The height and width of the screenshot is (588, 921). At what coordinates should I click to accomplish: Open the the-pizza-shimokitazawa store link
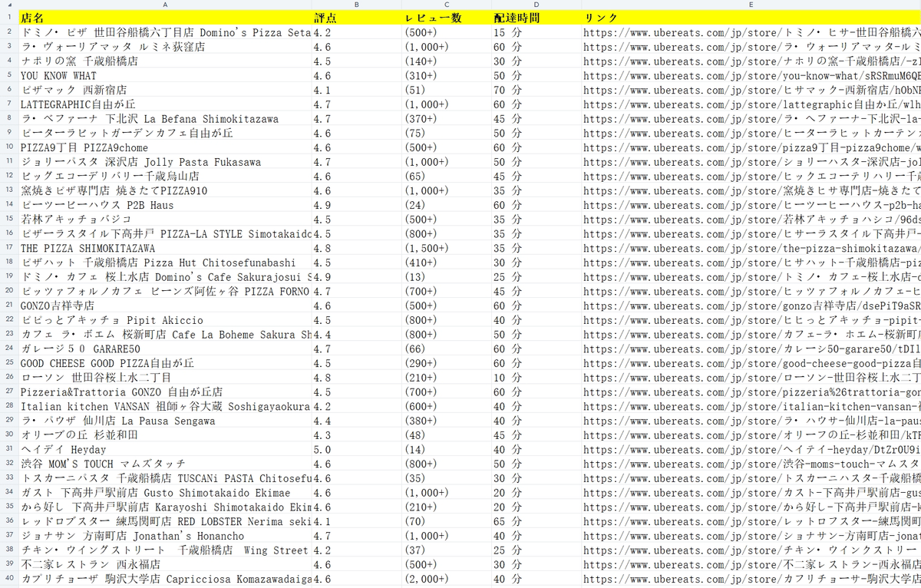751,248
